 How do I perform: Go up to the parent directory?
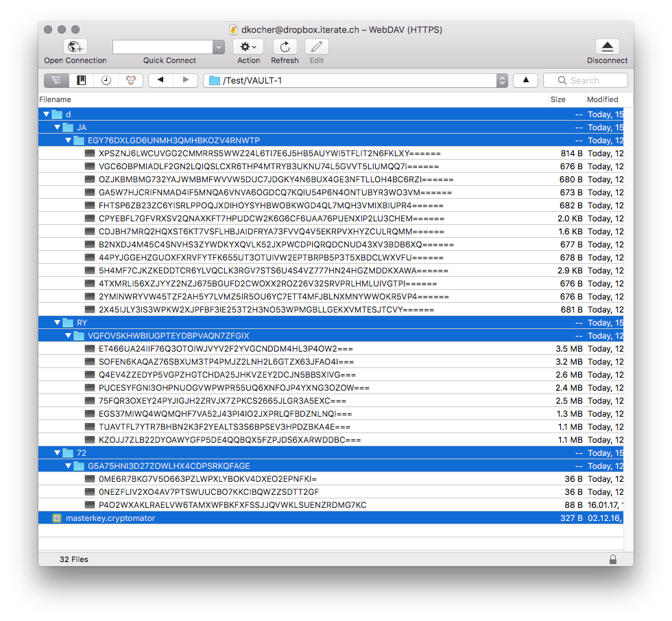[525, 80]
